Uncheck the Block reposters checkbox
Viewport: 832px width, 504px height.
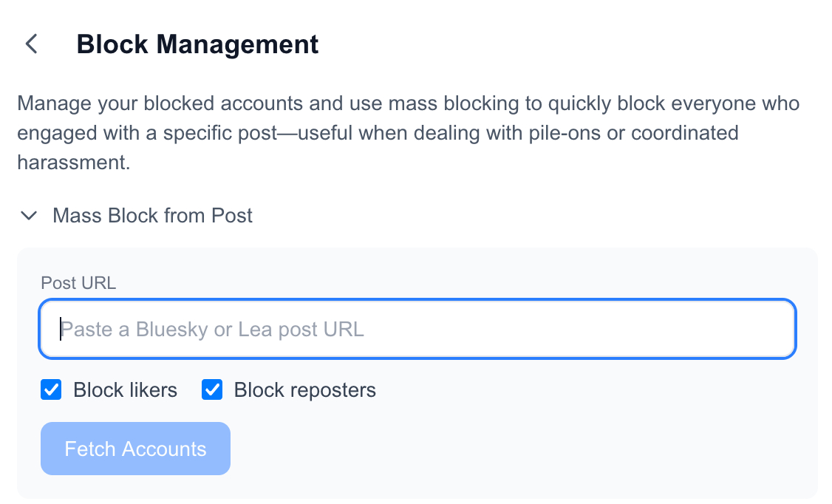[x=212, y=390]
